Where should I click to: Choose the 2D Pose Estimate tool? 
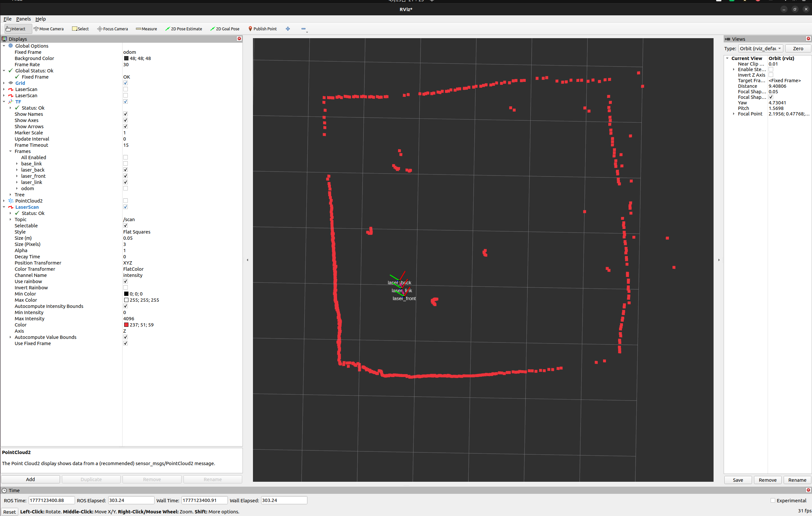[x=184, y=29]
